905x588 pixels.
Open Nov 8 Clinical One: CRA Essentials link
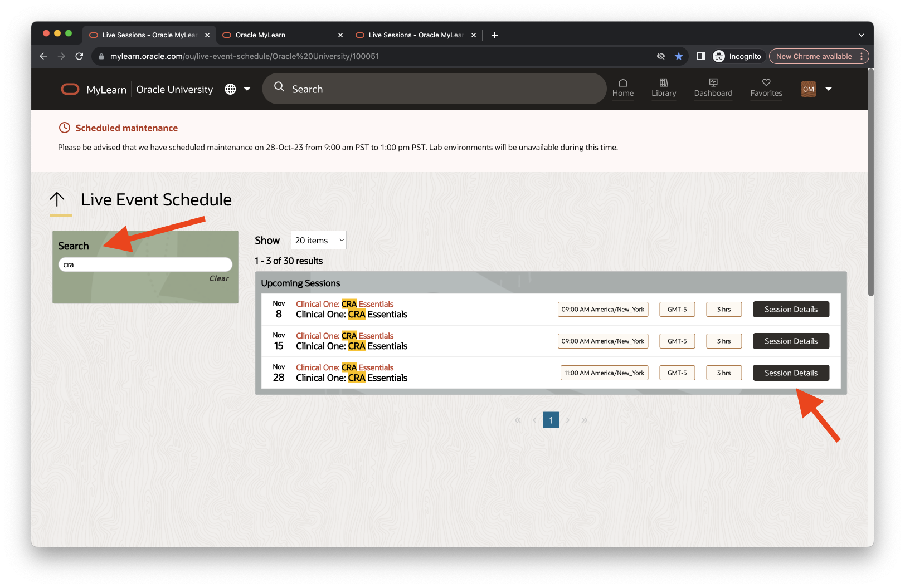pos(344,304)
